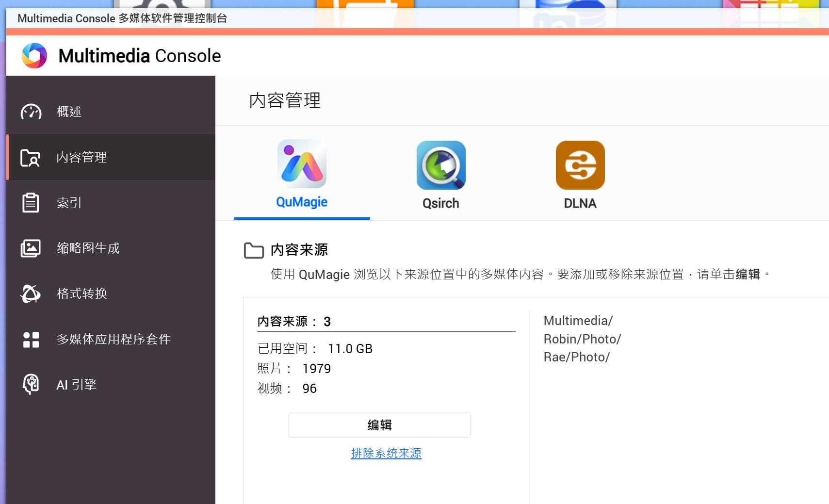Open 索引 settings via clipboard icon

31,202
